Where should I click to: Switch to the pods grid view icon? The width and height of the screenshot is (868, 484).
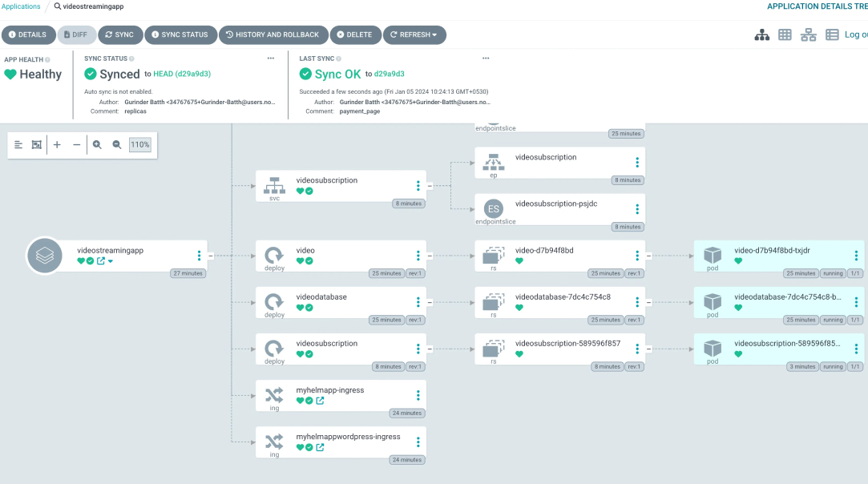[785, 35]
